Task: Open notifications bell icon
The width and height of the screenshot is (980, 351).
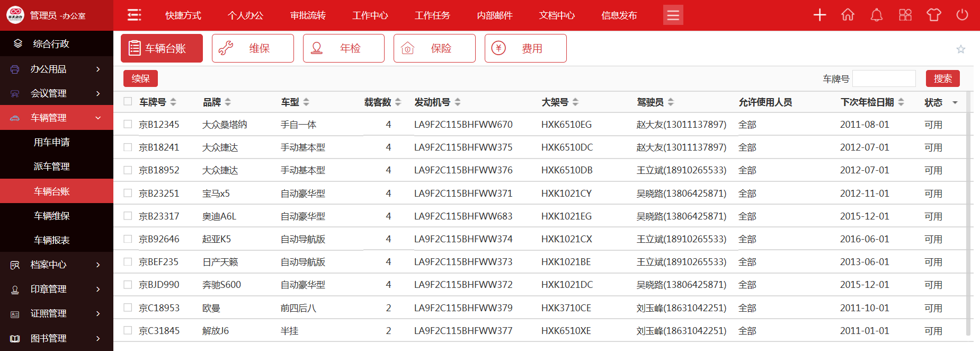Action: [x=877, y=15]
